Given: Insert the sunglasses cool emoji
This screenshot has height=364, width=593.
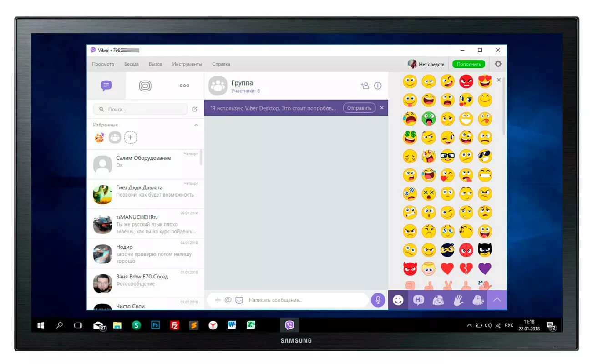Looking at the screenshot, I should (485, 156).
